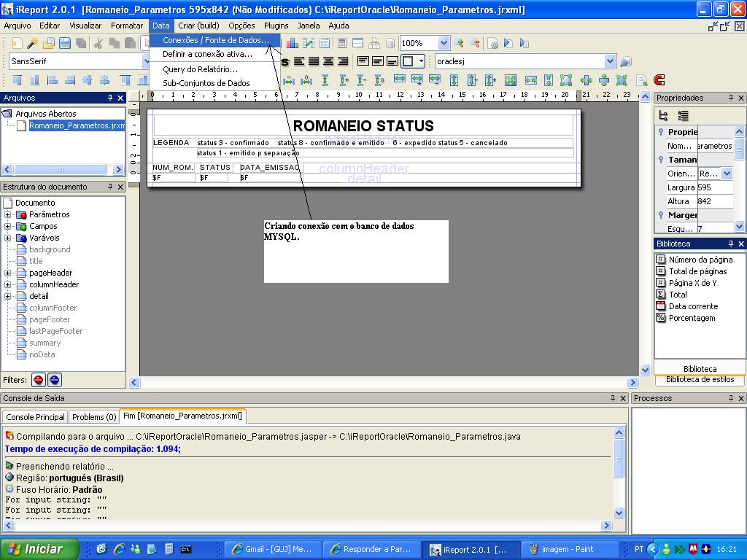
Task: Open Biblioteca de estilos tab
Action: [x=700, y=379]
